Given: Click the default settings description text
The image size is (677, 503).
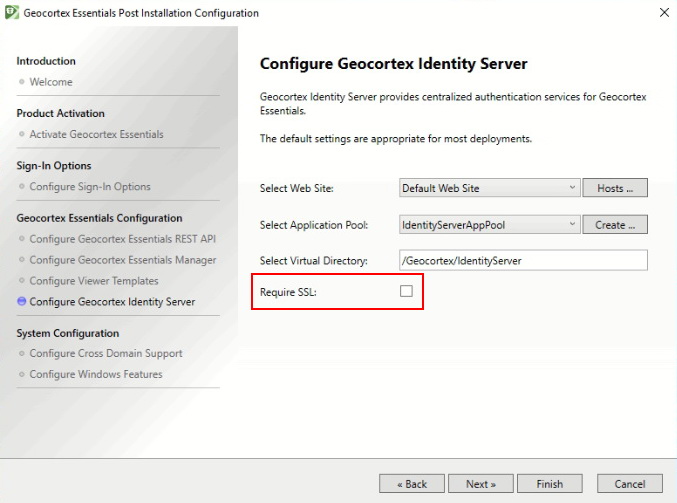Looking at the screenshot, I should tap(396, 139).
